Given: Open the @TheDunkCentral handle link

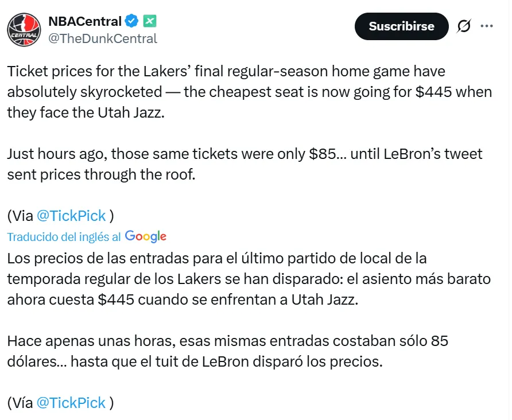Looking at the screenshot, I should (x=102, y=38).
